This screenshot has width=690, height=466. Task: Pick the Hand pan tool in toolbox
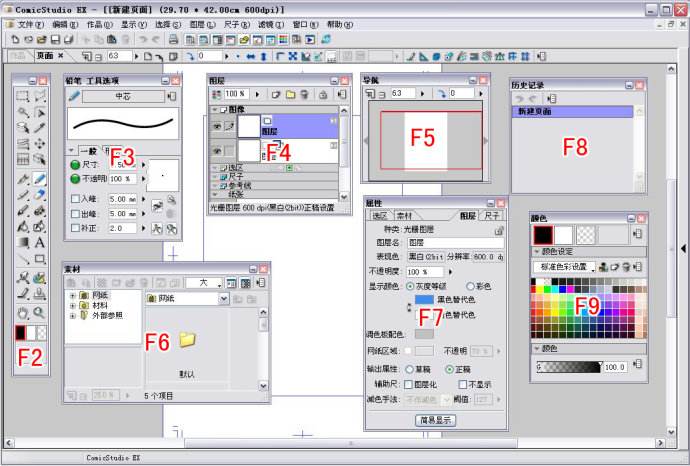pyautogui.click(x=22, y=312)
